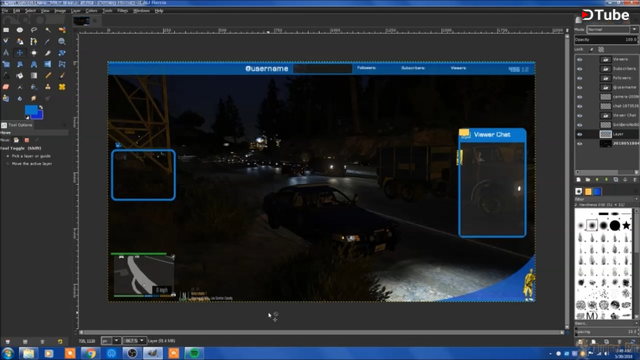Screen dimensions: 640x360
Task: Open the Colors menu
Action: [91, 11]
